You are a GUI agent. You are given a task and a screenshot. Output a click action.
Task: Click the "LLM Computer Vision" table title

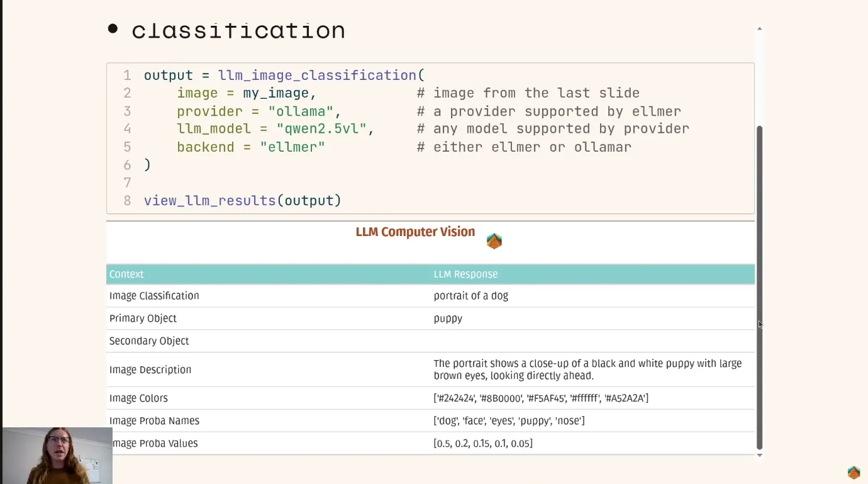point(415,232)
